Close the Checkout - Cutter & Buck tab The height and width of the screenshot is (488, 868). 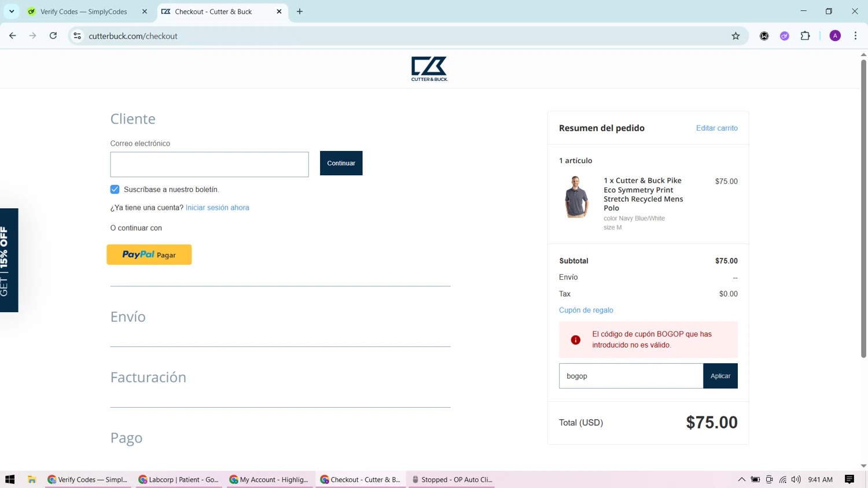click(279, 12)
